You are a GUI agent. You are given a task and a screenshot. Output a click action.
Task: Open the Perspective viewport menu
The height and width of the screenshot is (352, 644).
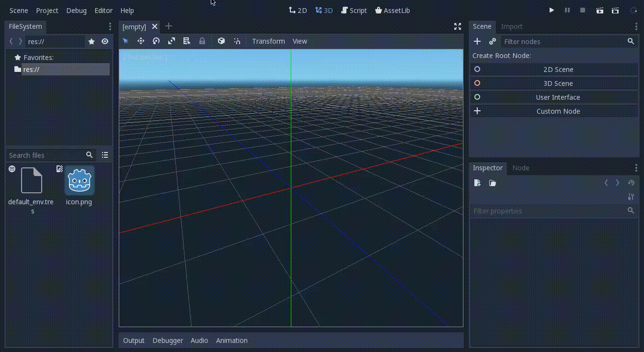tap(146, 57)
